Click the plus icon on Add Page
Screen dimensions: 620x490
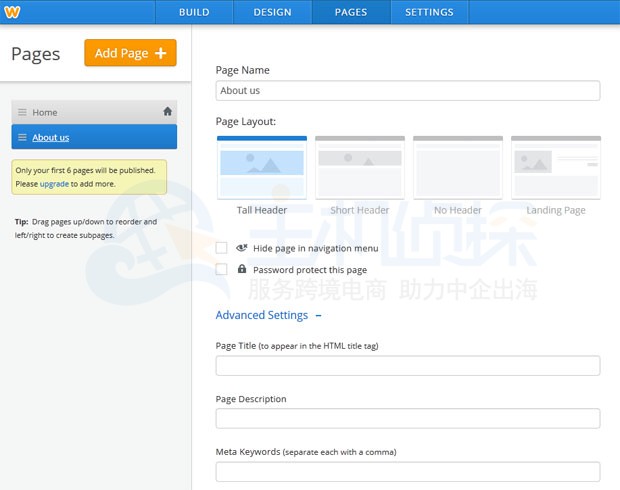tap(161, 53)
